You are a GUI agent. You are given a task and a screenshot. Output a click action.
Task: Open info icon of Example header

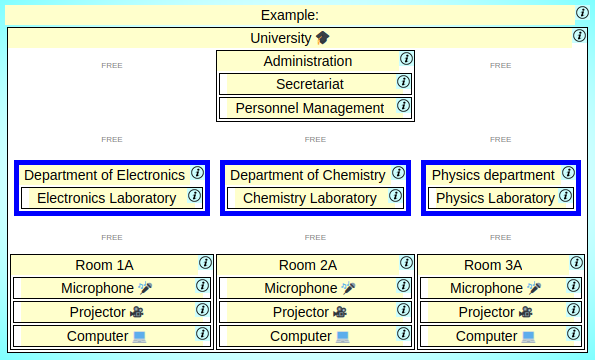point(582,13)
